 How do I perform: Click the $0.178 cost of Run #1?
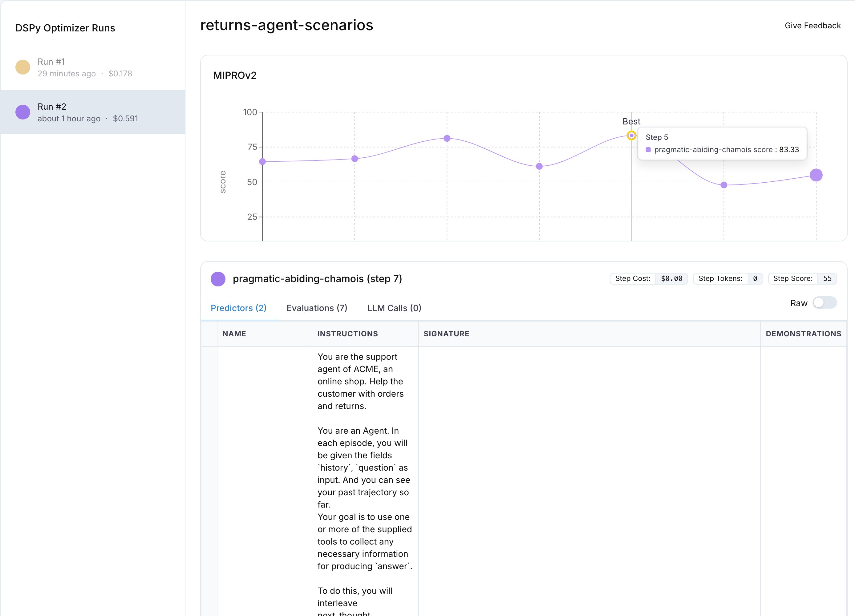pyautogui.click(x=120, y=74)
